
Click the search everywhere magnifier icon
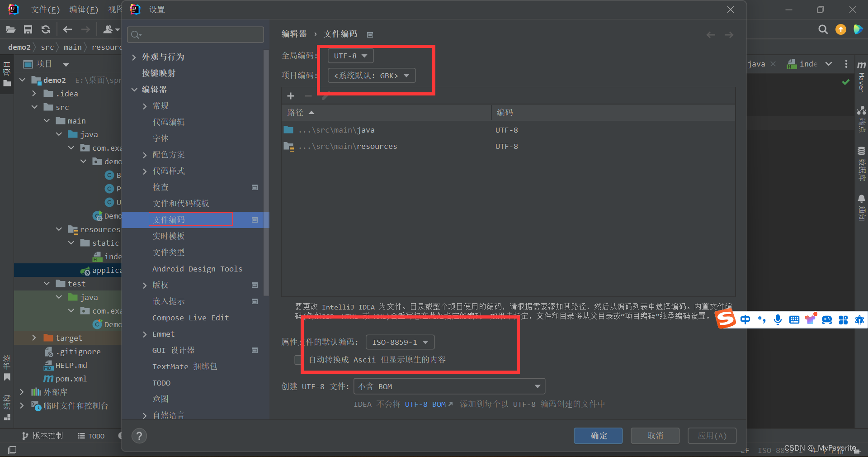[x=823, y=29]
